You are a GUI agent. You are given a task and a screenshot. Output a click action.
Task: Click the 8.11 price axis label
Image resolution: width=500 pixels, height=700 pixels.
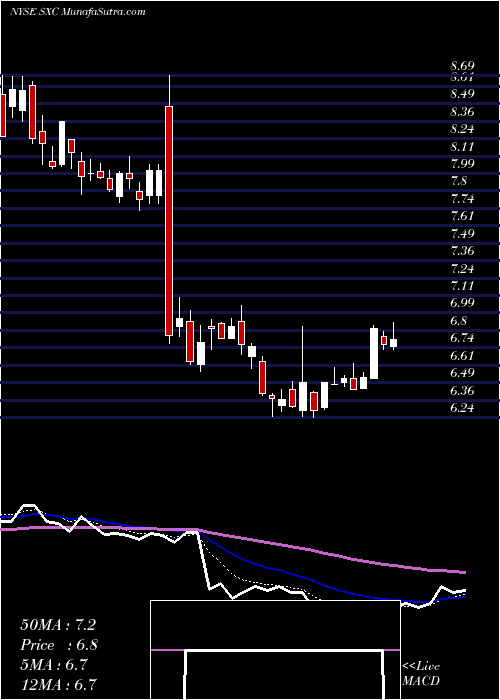462,146
